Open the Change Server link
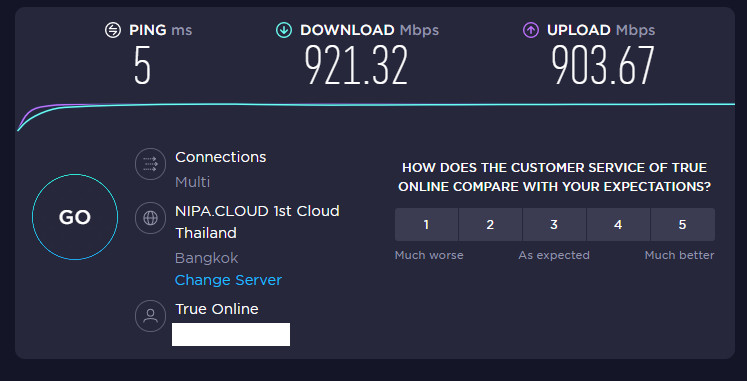Viewport: 747px width, 381px height. click(x=228, y=280)
